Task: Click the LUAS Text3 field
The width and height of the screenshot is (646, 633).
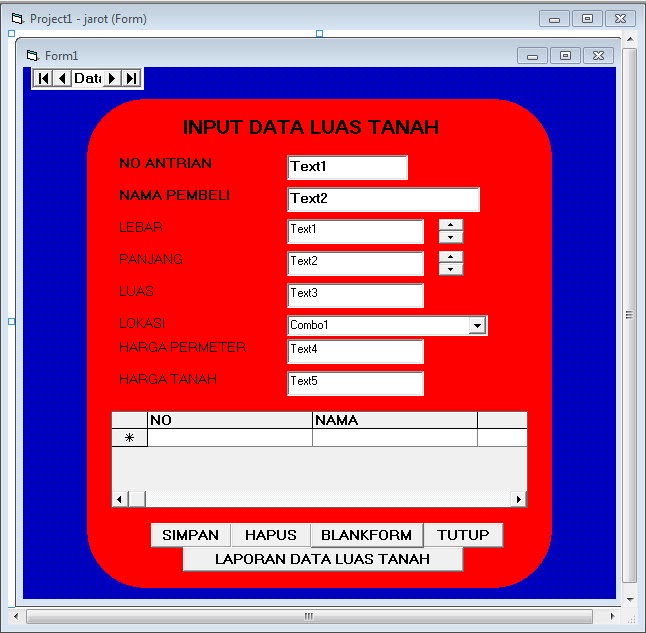Action: [356, 295]
